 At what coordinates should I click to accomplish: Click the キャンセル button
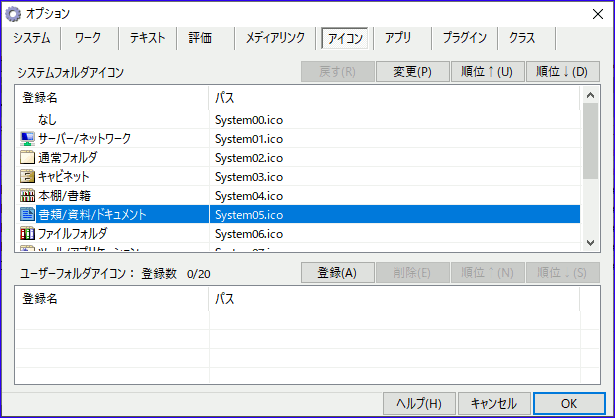pos(494,403)
